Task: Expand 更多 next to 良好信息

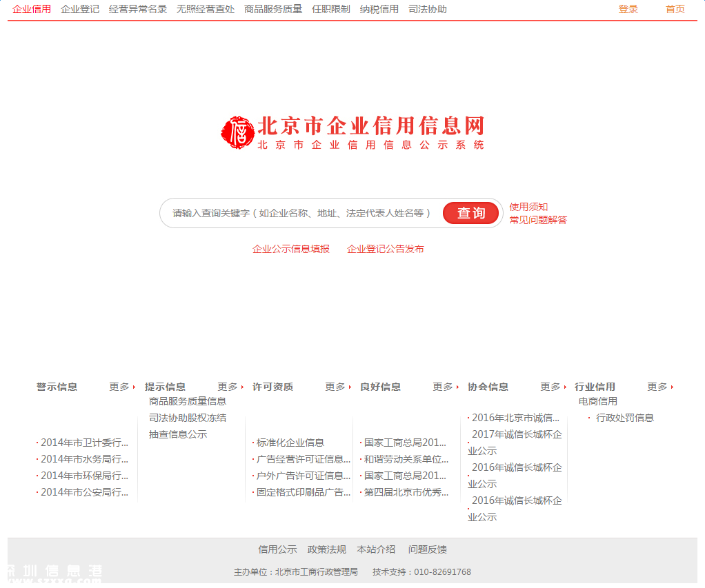Action: tap(446, 387)
